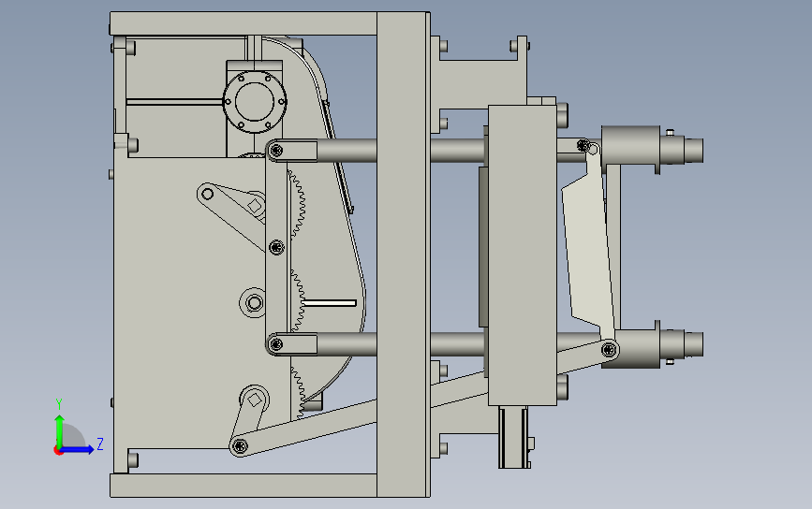Click the red X axis ball at the triad origin

point(58,451)
